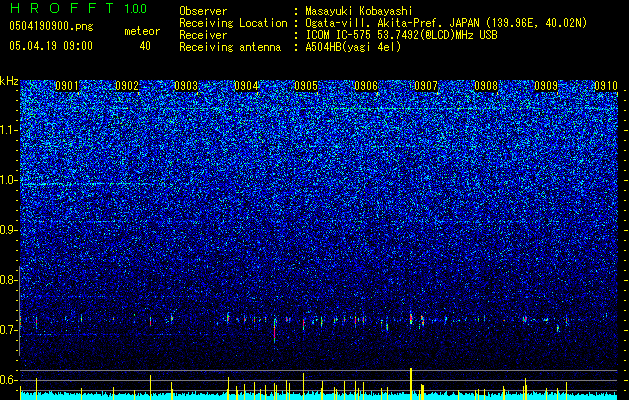Click the ICOM IC-575 receiver value
The height and width of the screenshot is (400, 629).
coord(401,35)
